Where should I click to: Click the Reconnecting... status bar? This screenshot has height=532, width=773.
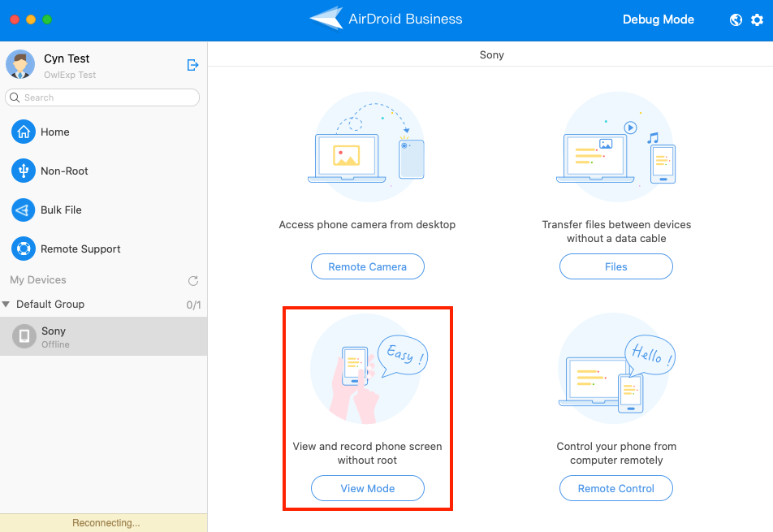pyautogui.click(x=104, y=523)
